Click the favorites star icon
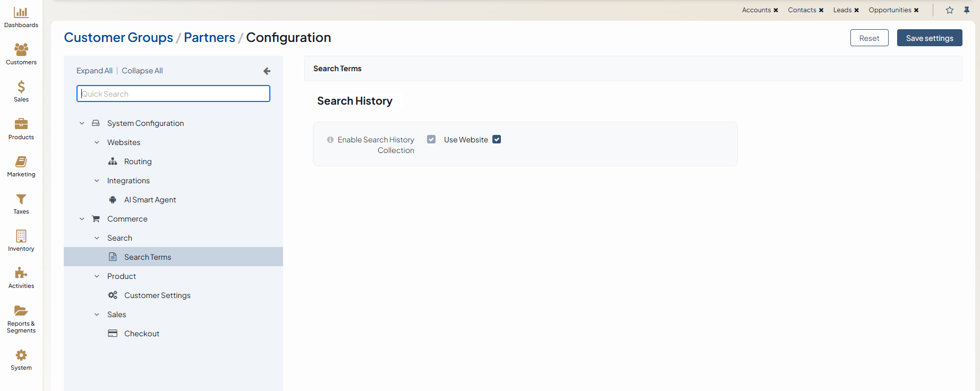 (x=950, y=10)
